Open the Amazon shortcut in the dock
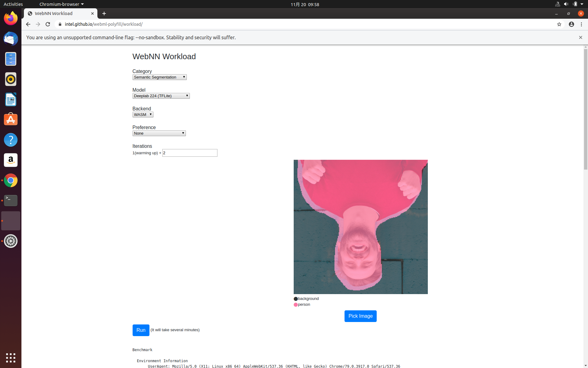The height and width of the screenshot is (368, 588). tap(11, 160)
